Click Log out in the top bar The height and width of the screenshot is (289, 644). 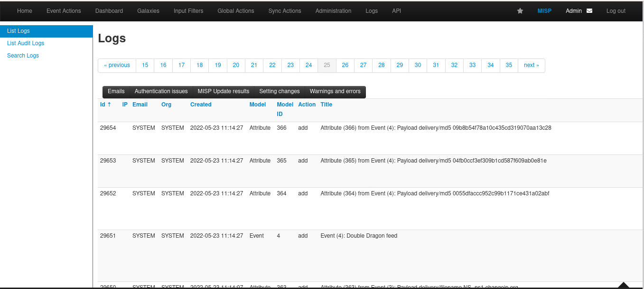pyautogui.click(x=616, y=11)
